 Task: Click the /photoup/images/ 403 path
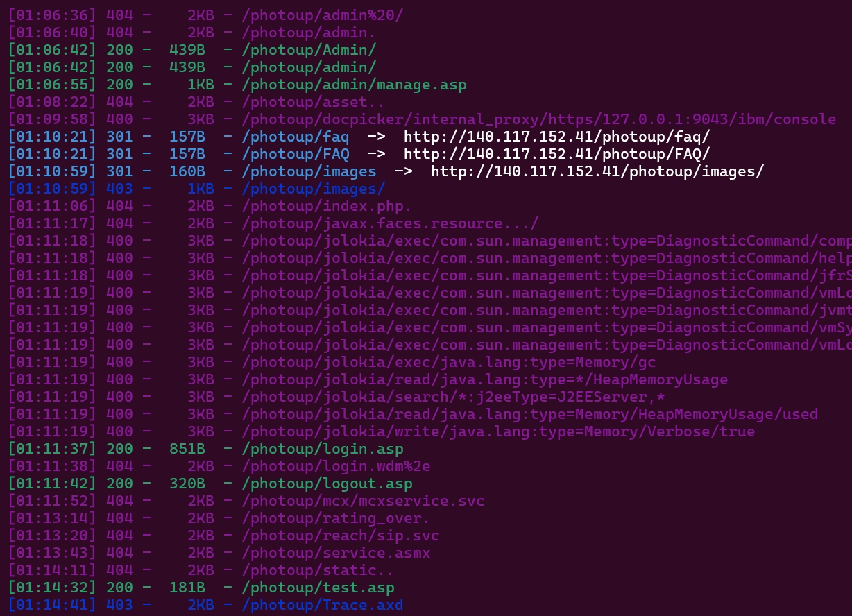point(314,189)
